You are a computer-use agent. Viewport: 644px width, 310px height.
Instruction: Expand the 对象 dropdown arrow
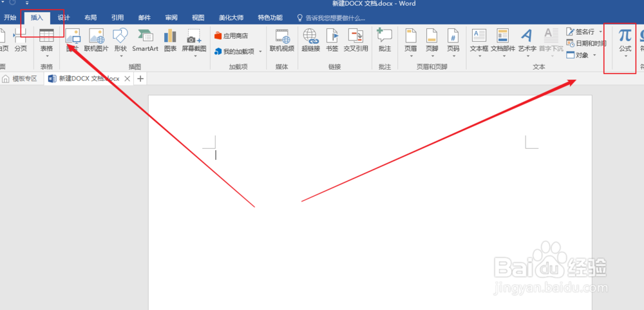click(x=594, y=55)
